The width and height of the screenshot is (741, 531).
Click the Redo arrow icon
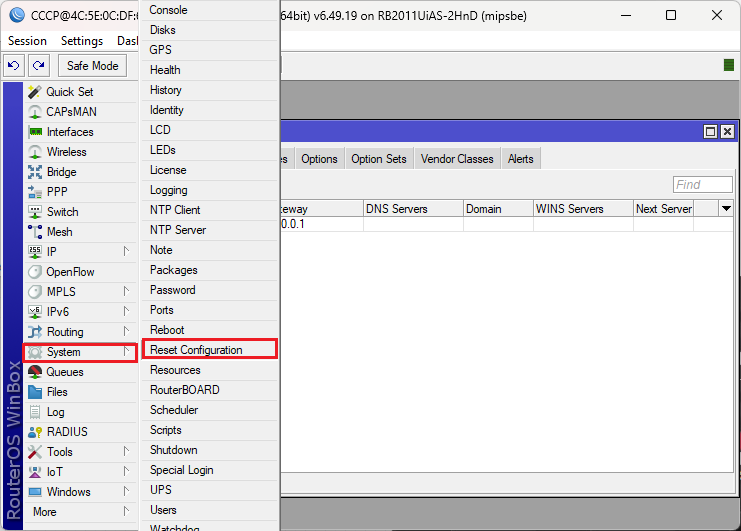click(39, 65)
